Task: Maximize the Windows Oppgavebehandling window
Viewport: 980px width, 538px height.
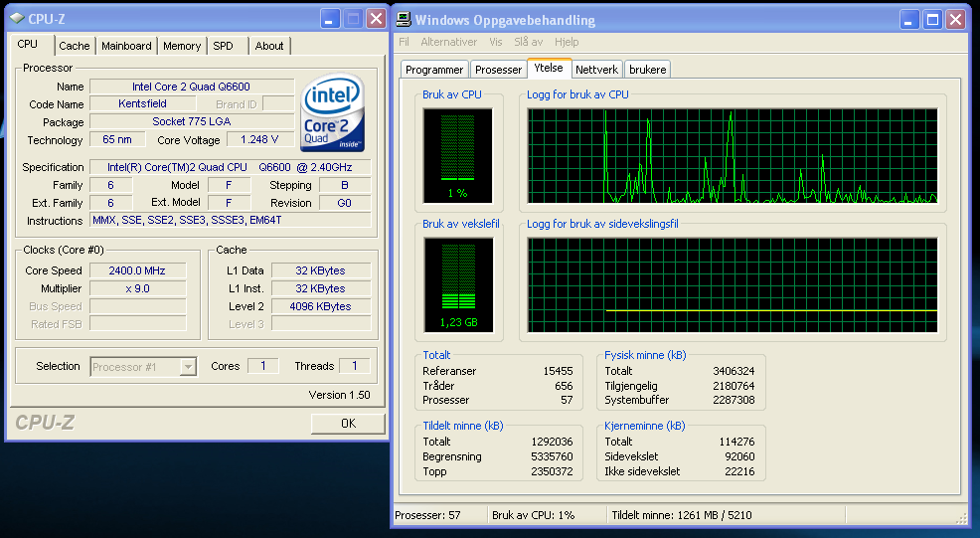Action: 932,20
